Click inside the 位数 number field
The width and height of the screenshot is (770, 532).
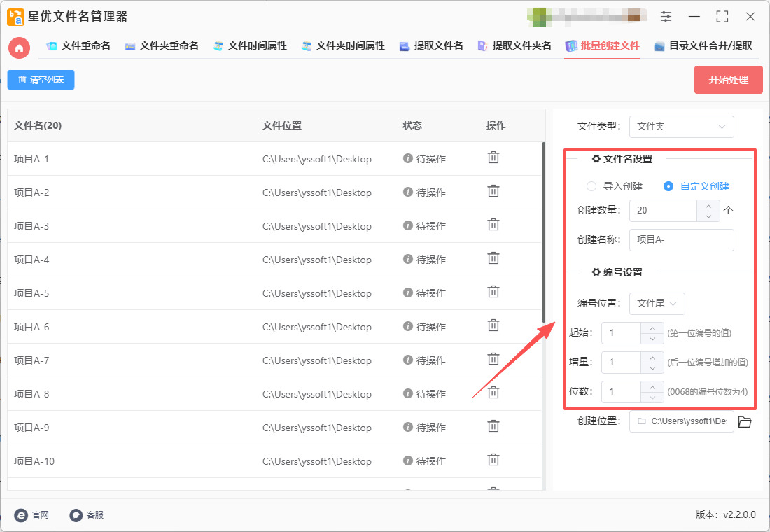(621, 392)
